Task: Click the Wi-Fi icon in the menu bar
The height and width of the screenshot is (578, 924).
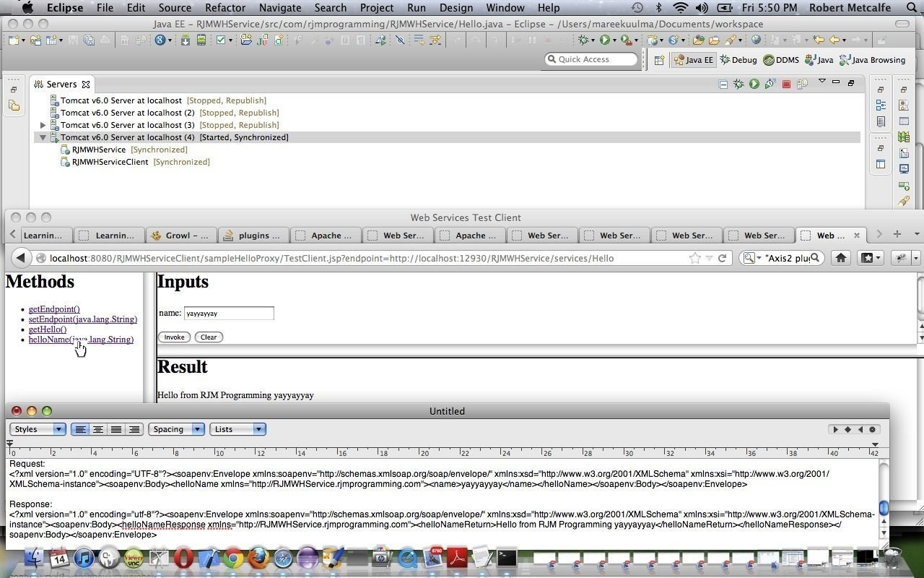Action: [680, 8]
